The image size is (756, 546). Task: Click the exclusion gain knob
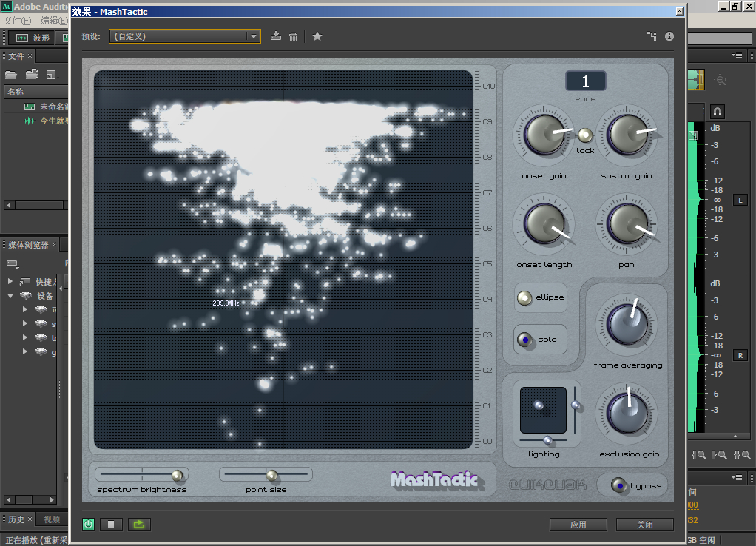[x=627, y=413]
